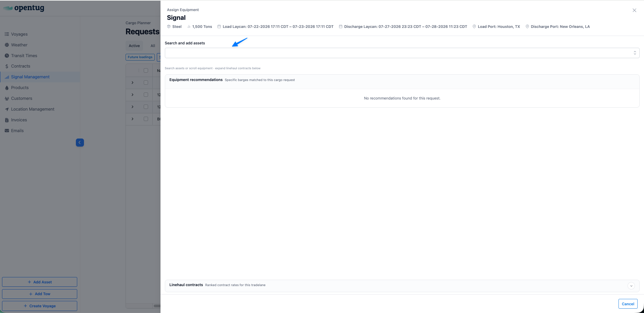Click the opentug logo
The height and width of the screenshot is (313, 644).
point(24,8)
